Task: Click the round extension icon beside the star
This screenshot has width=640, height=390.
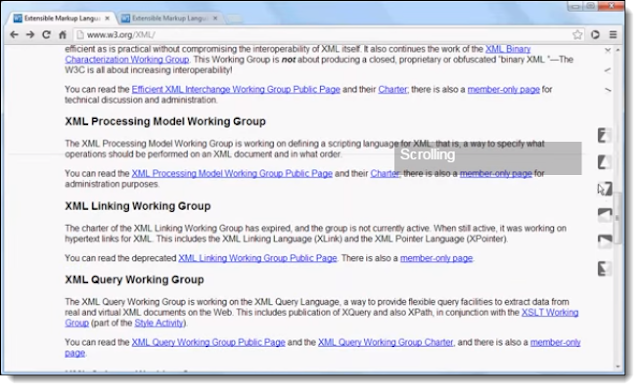Action: pyautogui.click(x=595, y=35)
